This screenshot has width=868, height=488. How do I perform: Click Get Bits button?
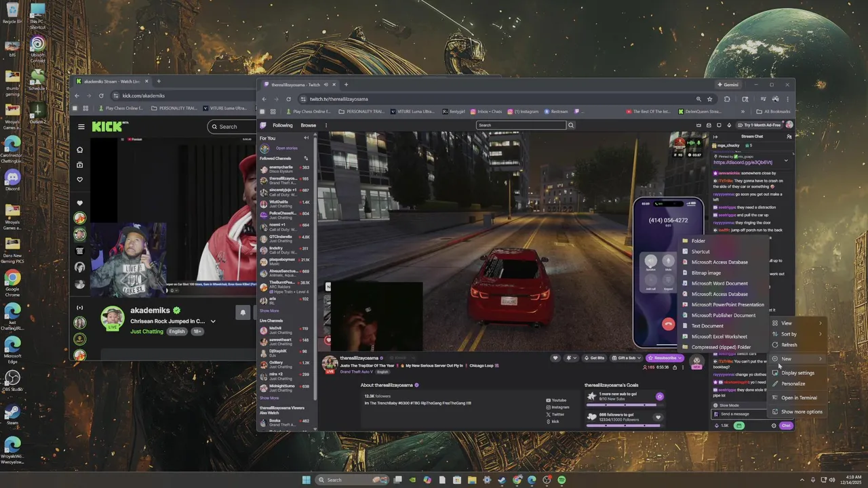tap(595, 358)
